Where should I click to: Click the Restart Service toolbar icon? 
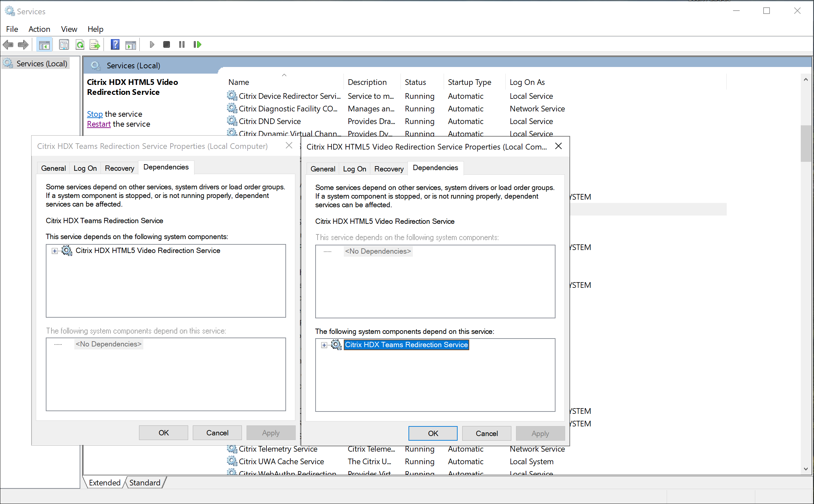click(197, 44)
